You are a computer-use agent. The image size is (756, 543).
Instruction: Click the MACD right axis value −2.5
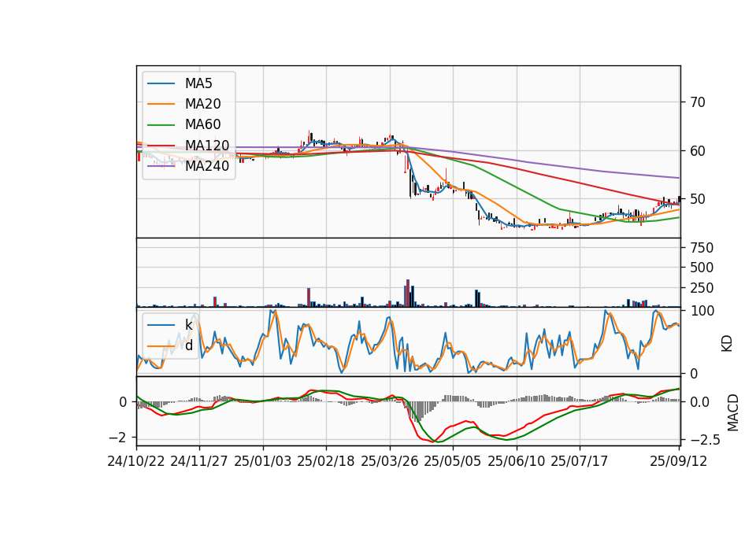tap(706, 440)
